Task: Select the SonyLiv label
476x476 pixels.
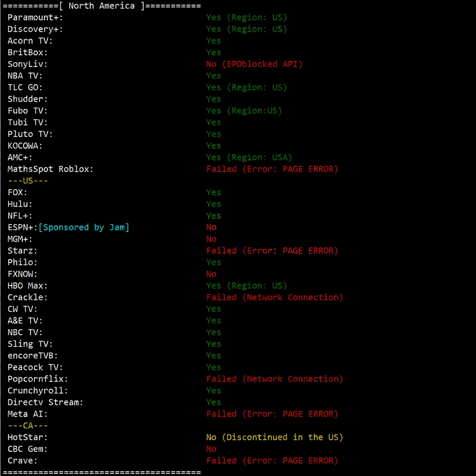Action: point(27,64)
